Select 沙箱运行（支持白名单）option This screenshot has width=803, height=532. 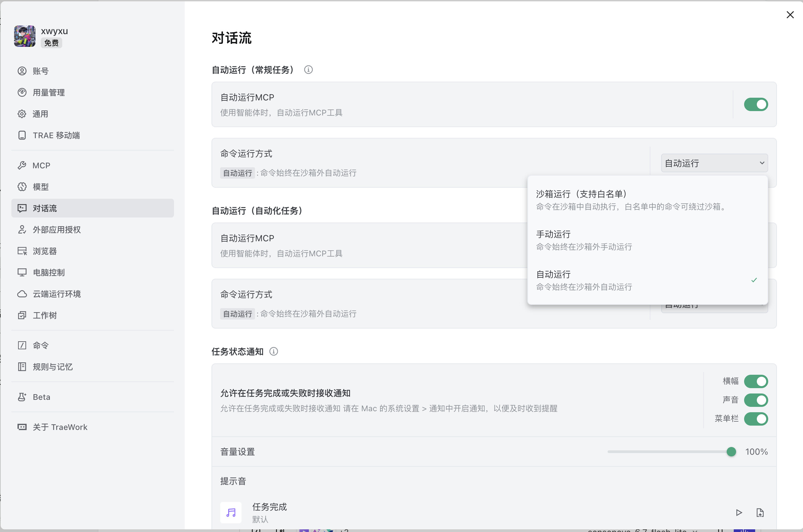647,200
